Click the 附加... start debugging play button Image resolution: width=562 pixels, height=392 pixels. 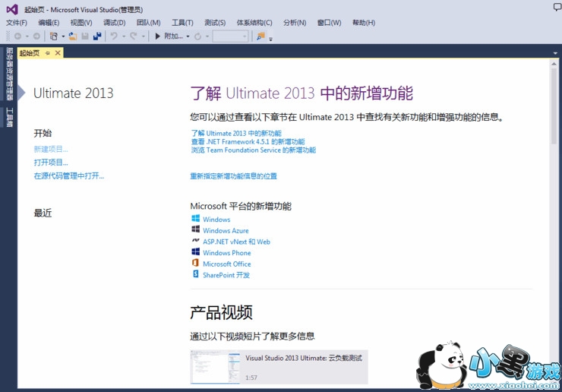(169, 36)
